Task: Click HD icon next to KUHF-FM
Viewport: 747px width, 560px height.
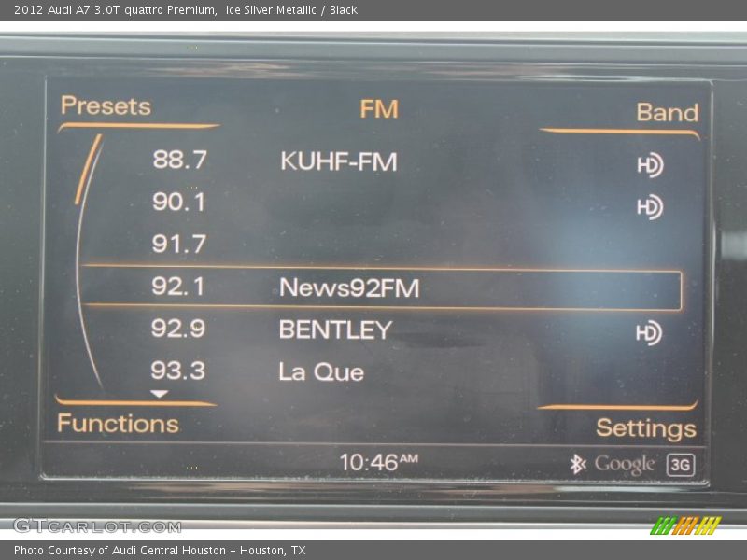Action: click(650, 165)
